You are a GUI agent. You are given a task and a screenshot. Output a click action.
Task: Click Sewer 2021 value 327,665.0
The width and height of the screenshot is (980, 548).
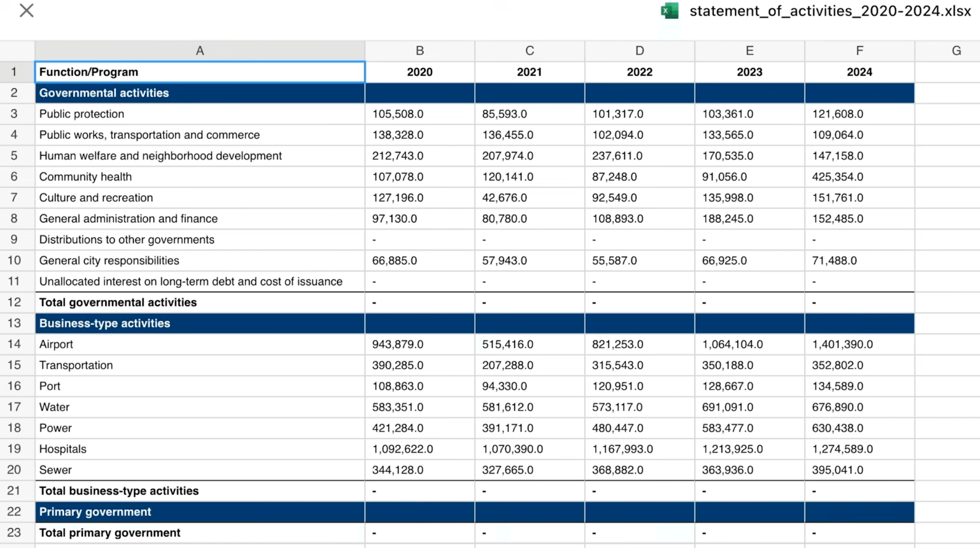click(529, 470)
